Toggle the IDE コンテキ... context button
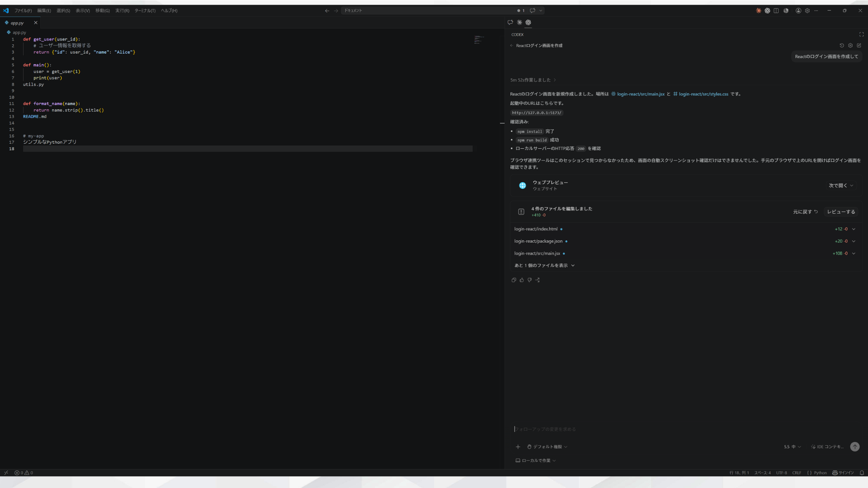The height and width of the screenshot is (488, 868). point(827,447)
